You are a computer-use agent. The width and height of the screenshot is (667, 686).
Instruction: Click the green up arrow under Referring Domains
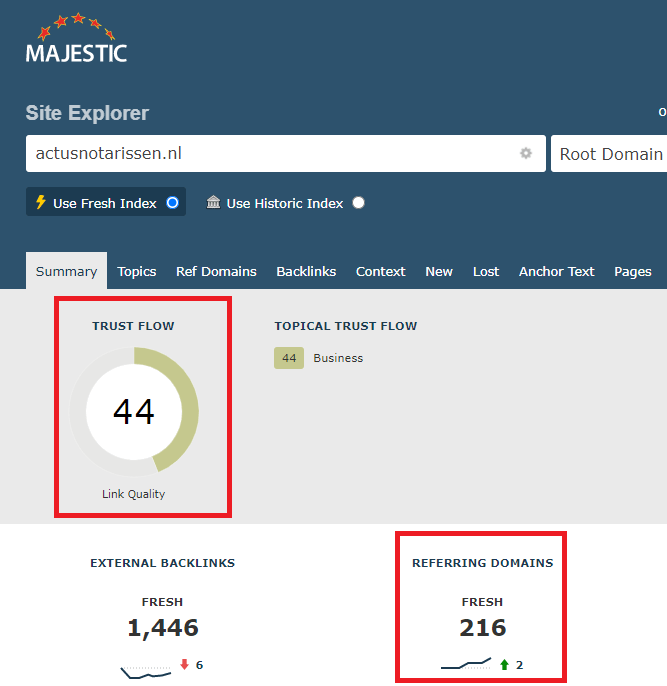(504, 664)
